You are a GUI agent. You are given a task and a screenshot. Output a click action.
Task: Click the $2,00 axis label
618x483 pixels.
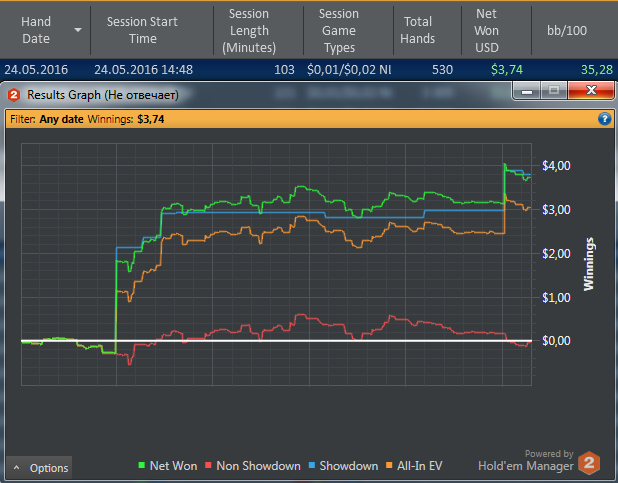[x=556, y=254]
